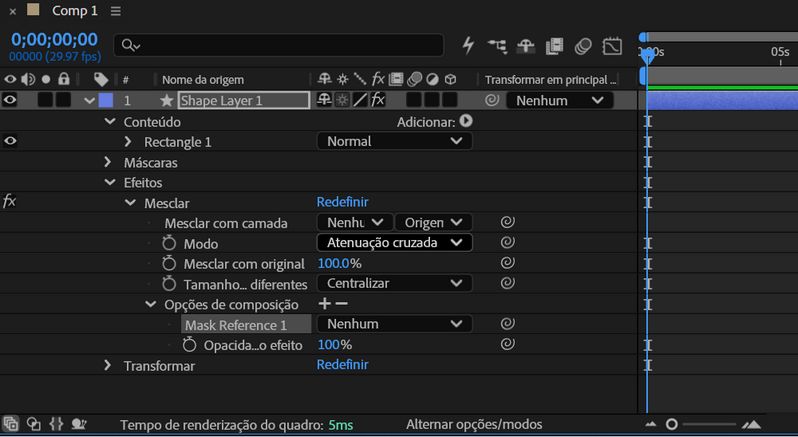This screenshot has width=798, height=437.
Task: Click the Audio speaker column header icon
Action: (28, 79)
